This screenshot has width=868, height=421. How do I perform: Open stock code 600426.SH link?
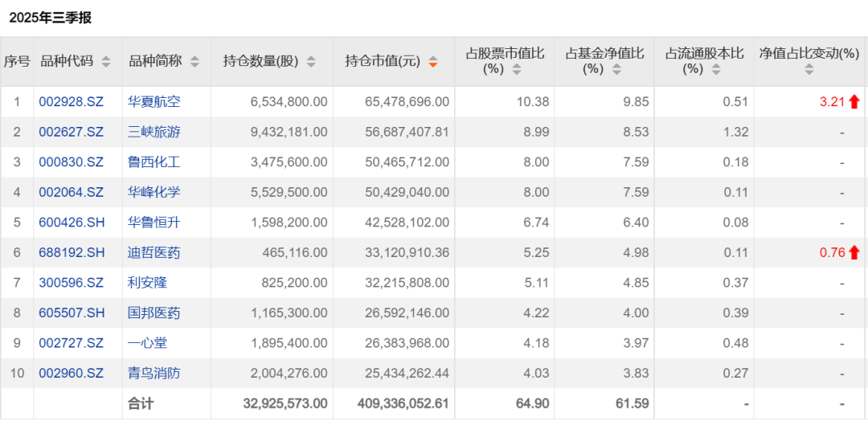coord(72,223)
